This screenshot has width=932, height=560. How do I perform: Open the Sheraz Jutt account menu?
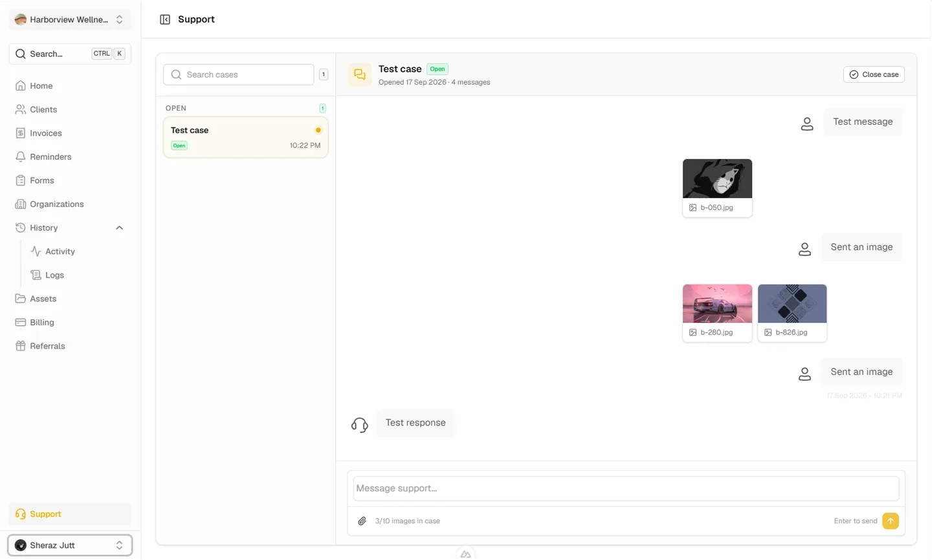pos(70,545)
